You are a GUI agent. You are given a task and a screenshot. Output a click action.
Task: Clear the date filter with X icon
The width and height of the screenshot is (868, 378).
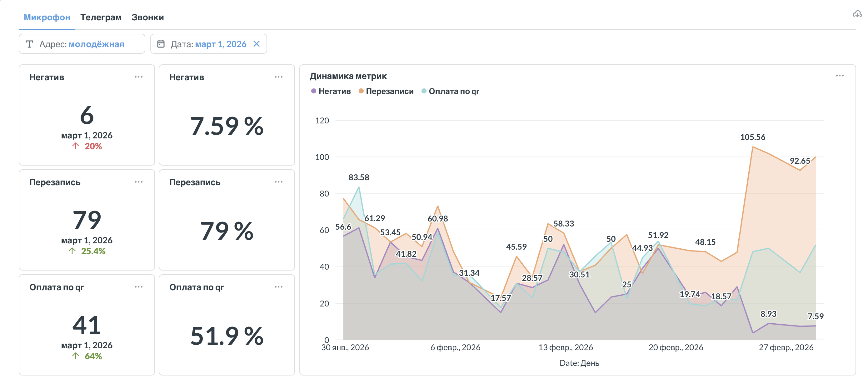tap(257, 44)
